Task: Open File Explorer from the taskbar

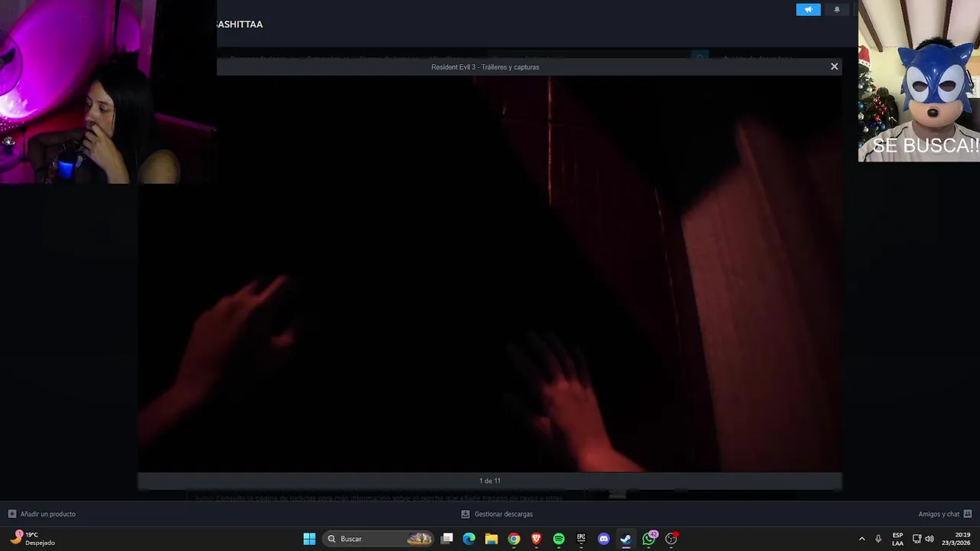Action: tap(492, 539)
